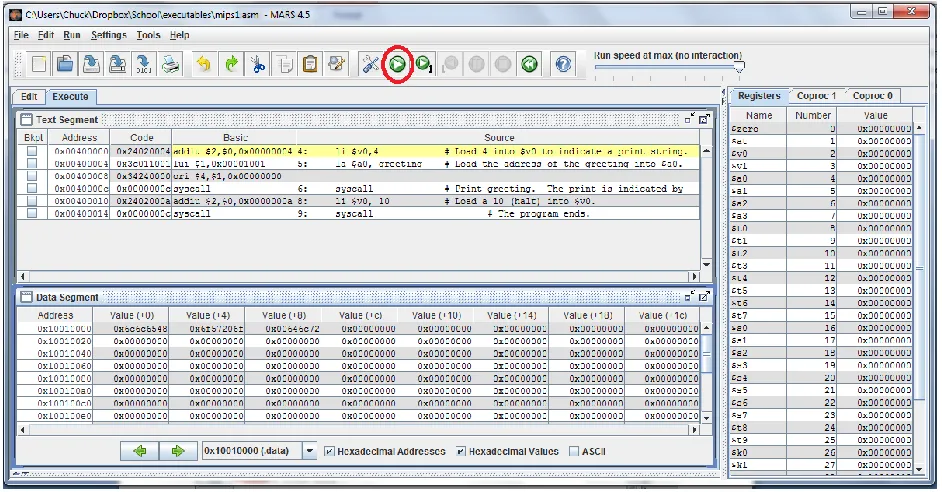Maximize the Text Segment panel

(704, 119)
